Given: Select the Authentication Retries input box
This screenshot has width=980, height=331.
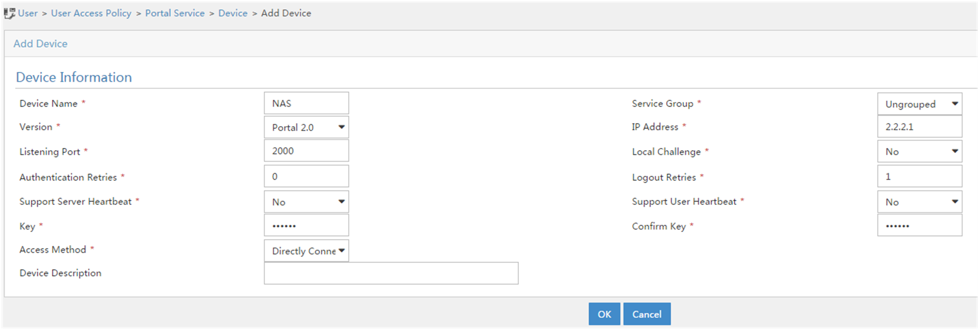Looking at the screenshot, I should tap(306, 176).
